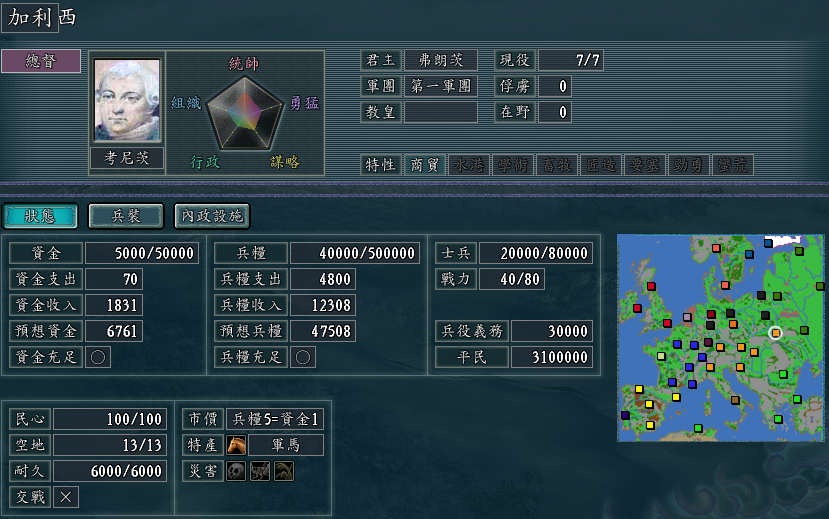The image size is (829, 519).
Task: Click the 兵糧充足 circle indicator
Action: pyautogui.click(x=303, y=357)
